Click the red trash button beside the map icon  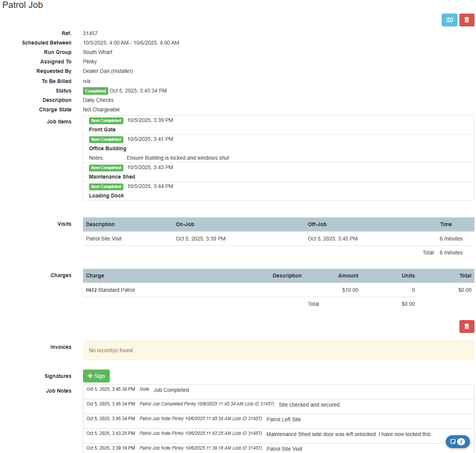(x=467, y=20)
